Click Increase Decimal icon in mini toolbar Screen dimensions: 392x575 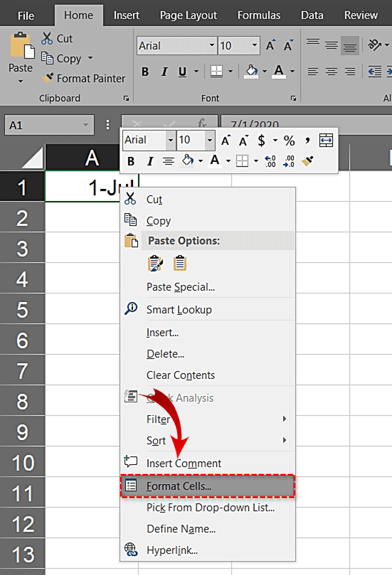[270, 161]
